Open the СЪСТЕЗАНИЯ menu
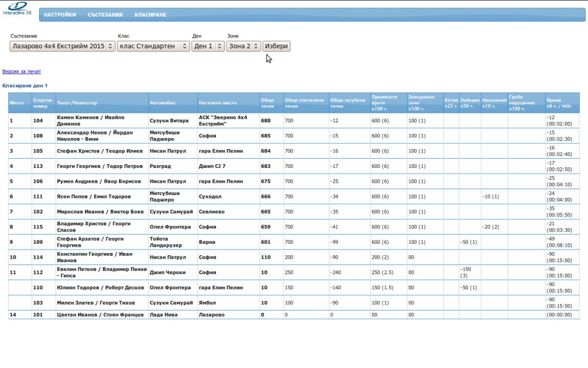Viewport: 588px width, 368px height. click(105, 14)
